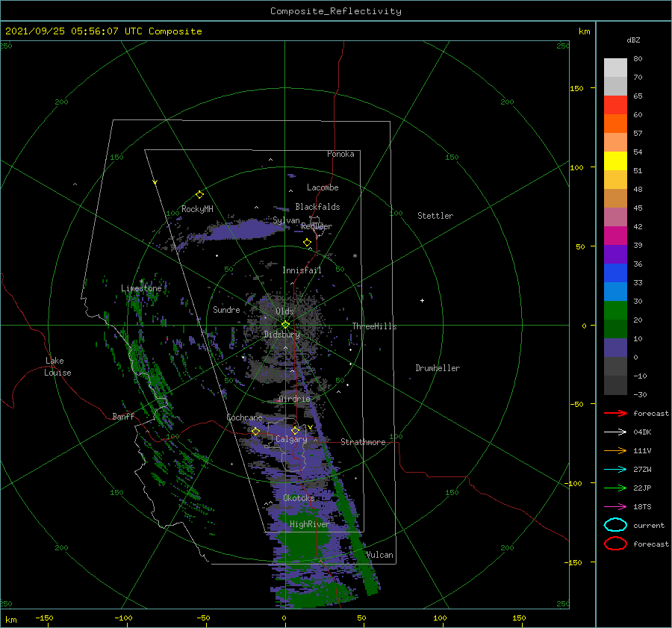Screen dimensions: 672x628
Task: Click the Lacombe city label
Action: 323,187
